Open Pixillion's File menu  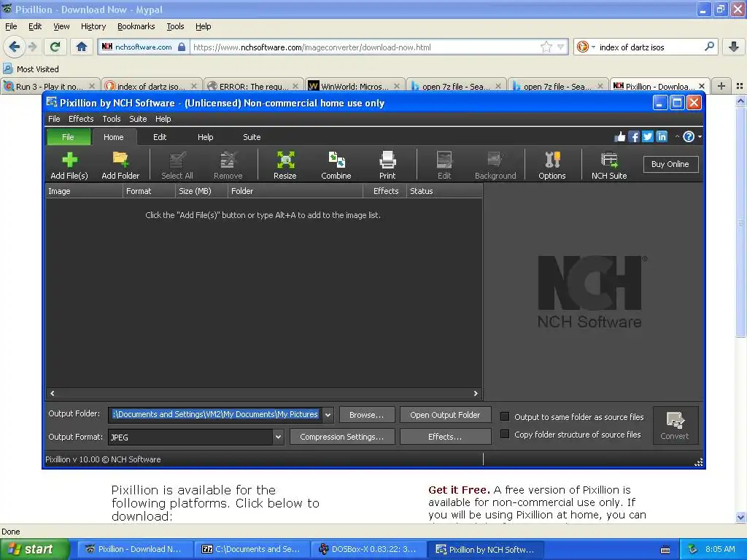pos(54,119)
